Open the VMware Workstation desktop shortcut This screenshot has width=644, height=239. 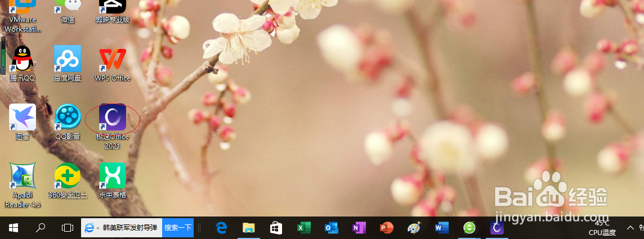tap(23, 16)
